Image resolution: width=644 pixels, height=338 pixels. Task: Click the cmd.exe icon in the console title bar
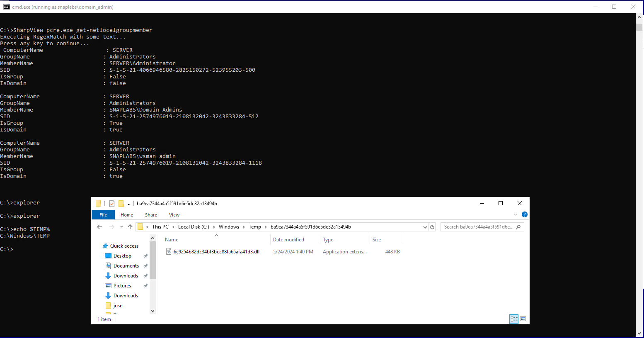[6, 7]
